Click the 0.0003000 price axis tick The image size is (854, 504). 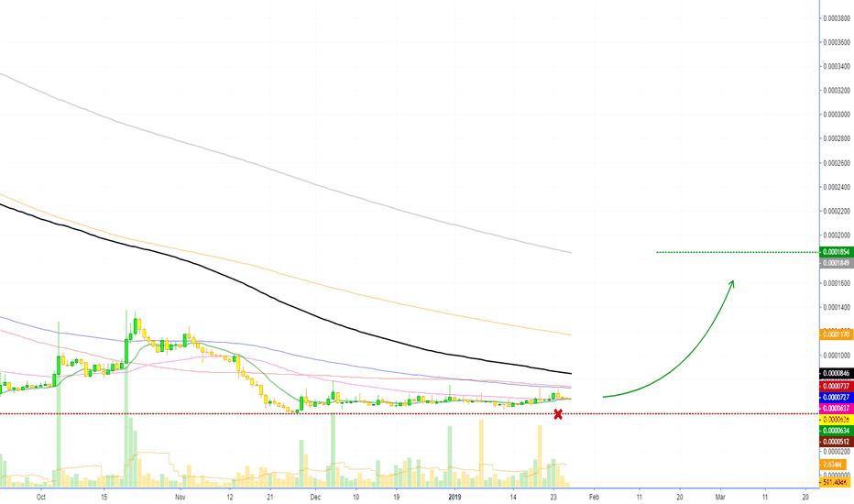pos(837,115)
